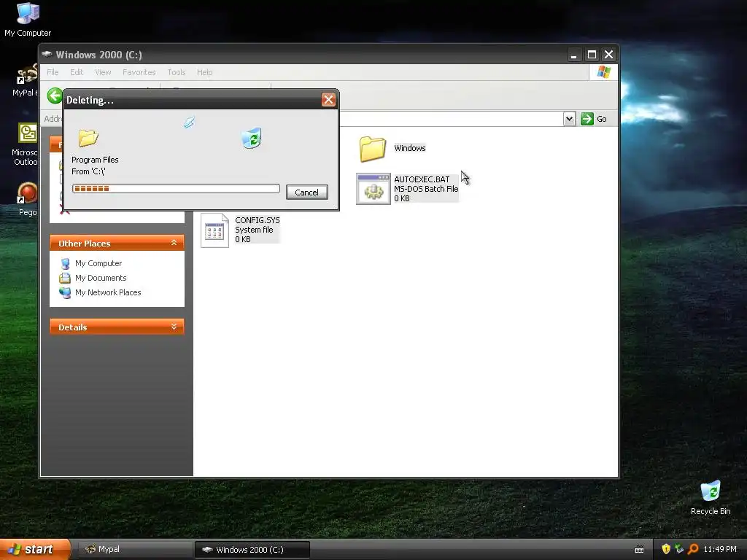Close the Deleting dialog
The image size is (747, 560).
(328, 99)
